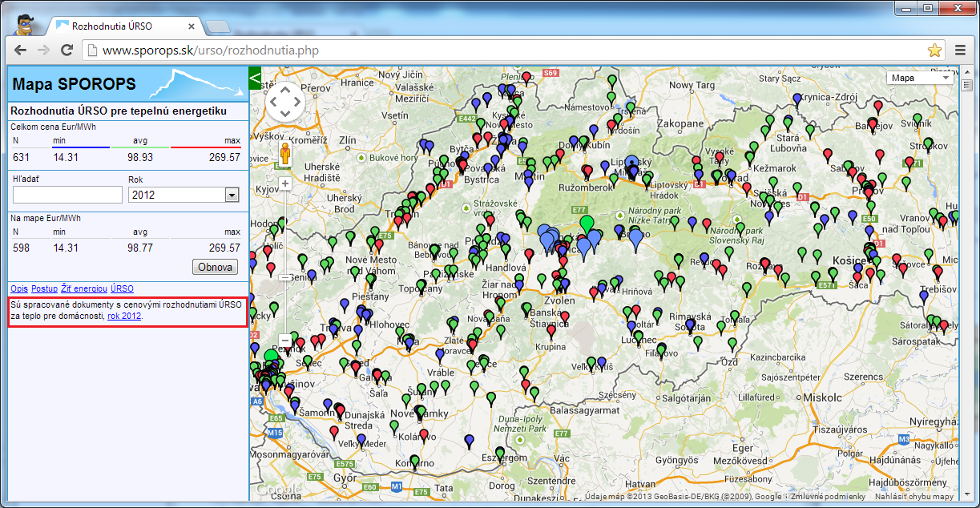Screen dimensions: 980x508
Task: Click the Chrome profile avatar icon
Action: (24, 24)
